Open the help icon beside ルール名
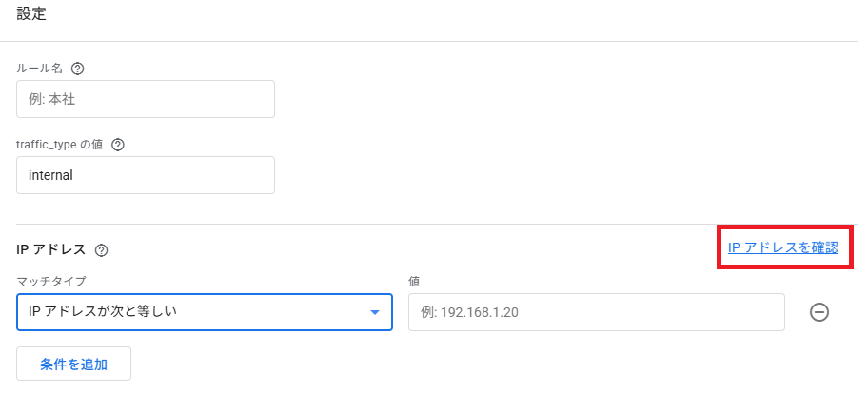The image size is (868, 395). pyautogui.click(x=78, y=69)
